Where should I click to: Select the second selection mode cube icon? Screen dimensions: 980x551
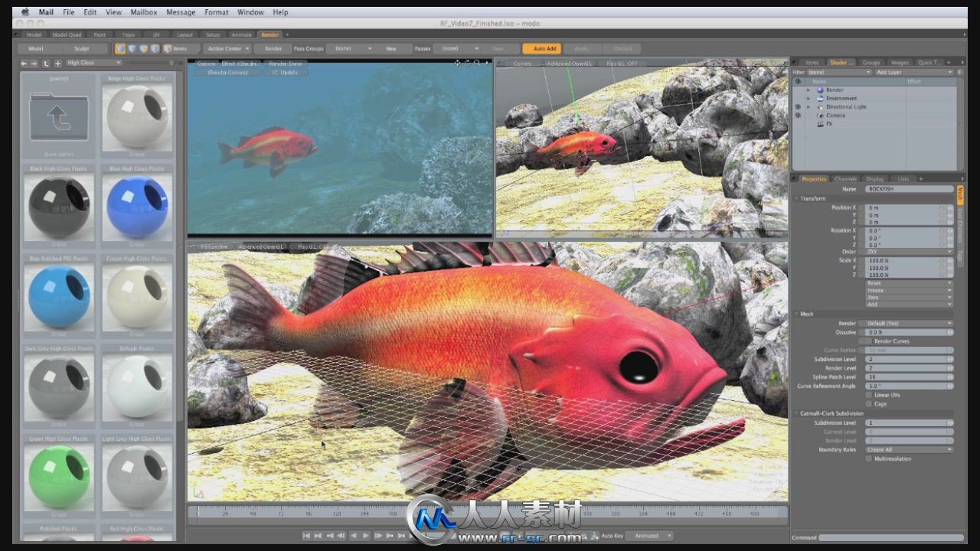coord(132,48)
